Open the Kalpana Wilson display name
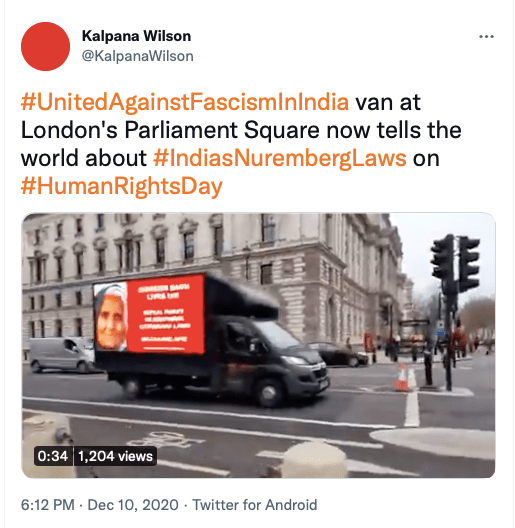The height and width of the screenshot is (528, 515). pos(136,36)
